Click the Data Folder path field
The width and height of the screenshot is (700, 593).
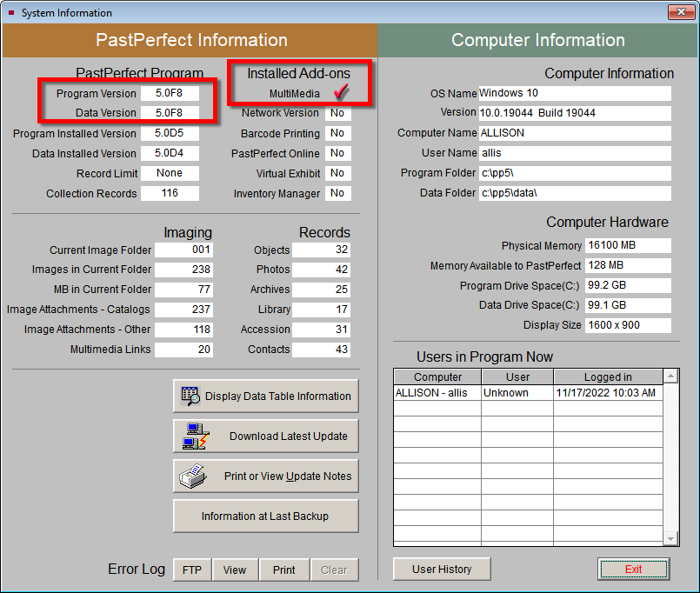(x=574, y=193)
